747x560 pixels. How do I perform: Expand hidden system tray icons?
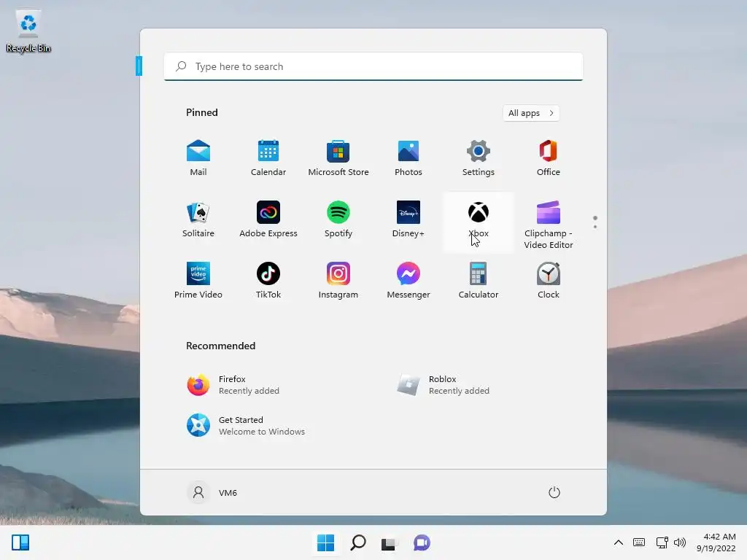coord(619,542)
